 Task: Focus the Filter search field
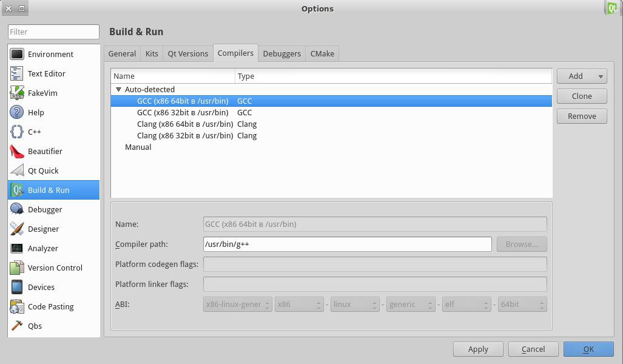pyautogui.click(x=53, y=32)
